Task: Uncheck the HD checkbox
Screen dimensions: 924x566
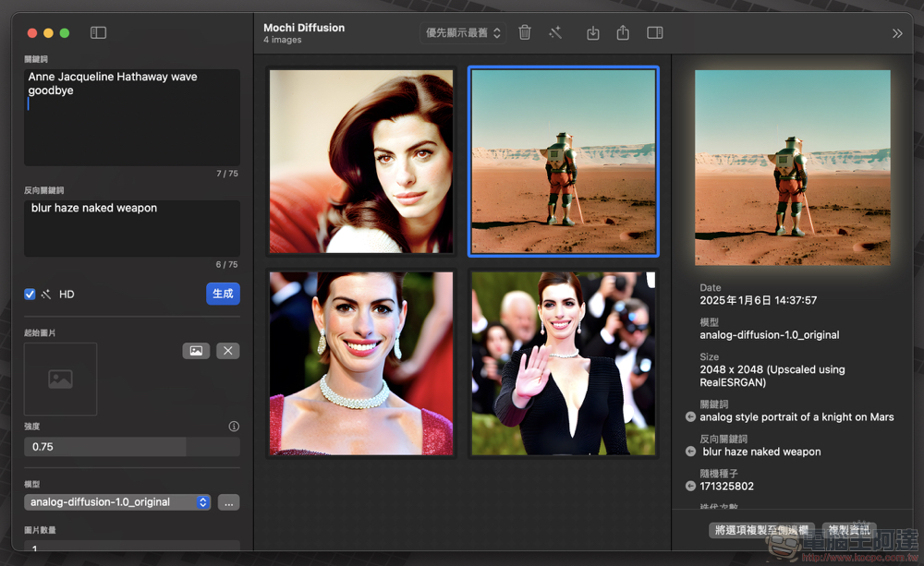Action: (x=30, y=294)
